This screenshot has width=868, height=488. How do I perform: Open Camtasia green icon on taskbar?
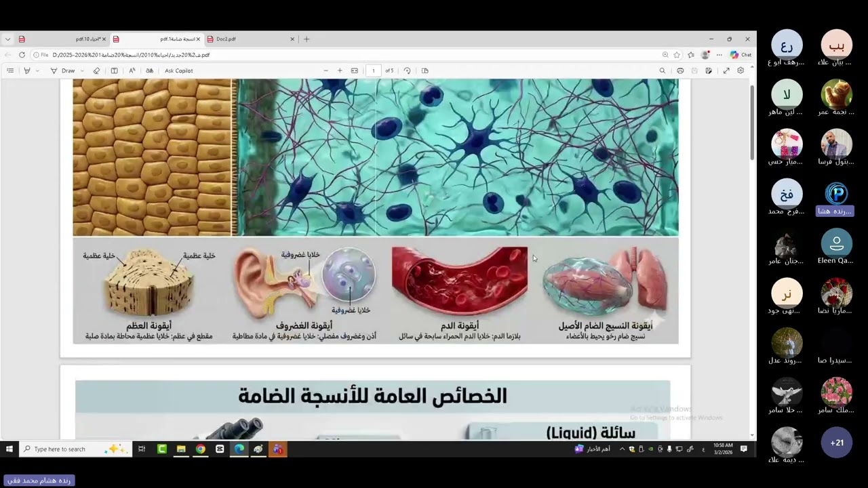point(162,449)
